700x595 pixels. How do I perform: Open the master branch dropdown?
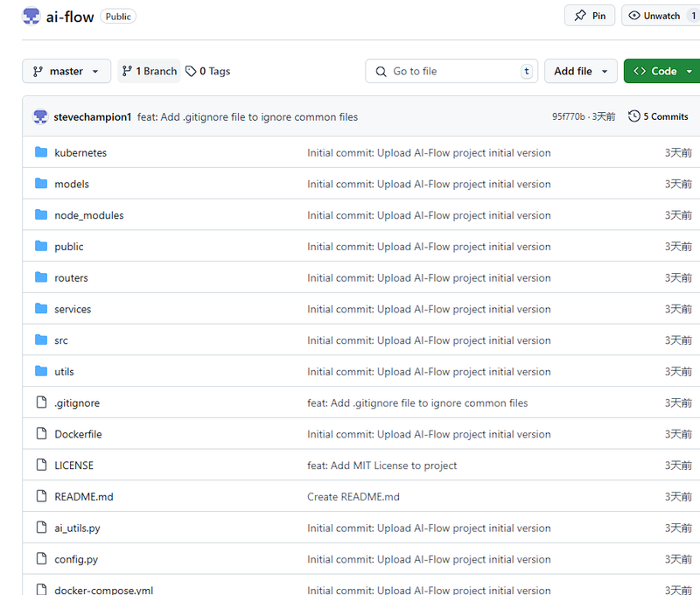[x=66, y=71]
